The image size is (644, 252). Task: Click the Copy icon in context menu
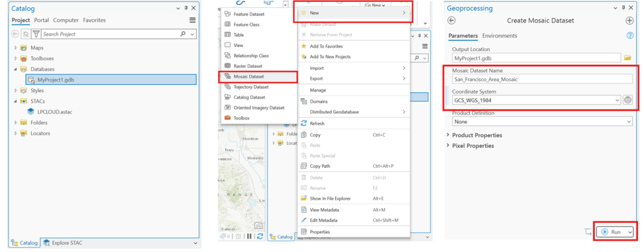pyautogui.click(x=304, y=135)
